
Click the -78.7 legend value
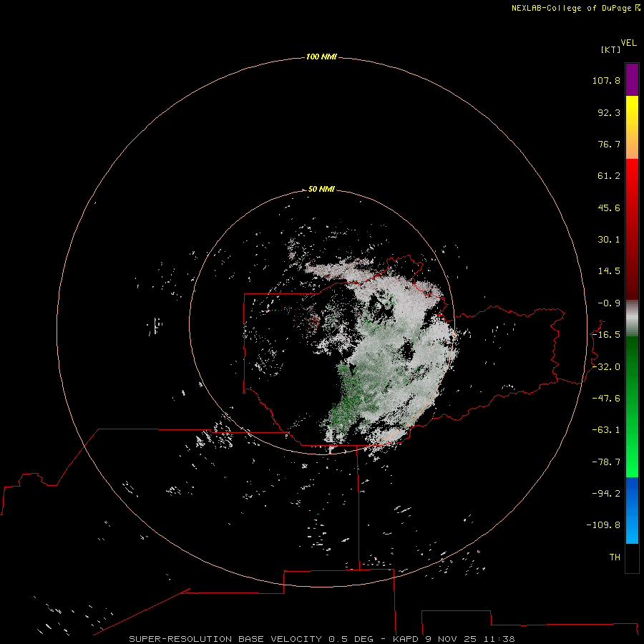606,462
